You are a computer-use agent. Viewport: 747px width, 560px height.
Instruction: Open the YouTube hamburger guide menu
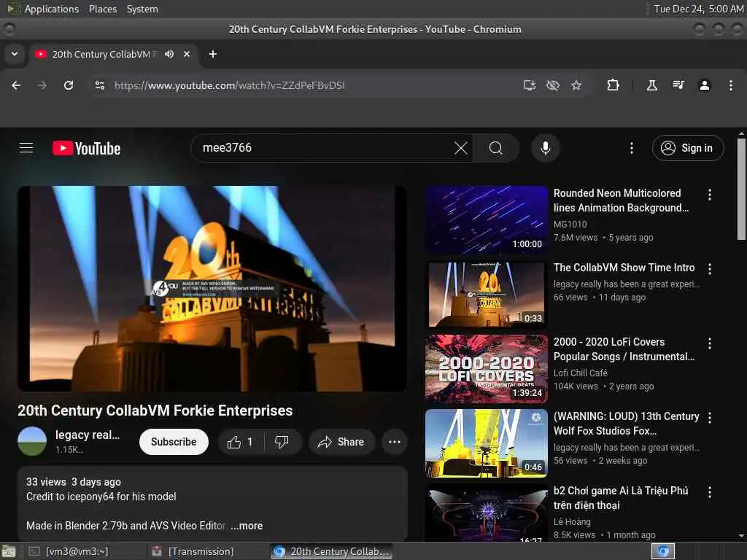(26, 148)
